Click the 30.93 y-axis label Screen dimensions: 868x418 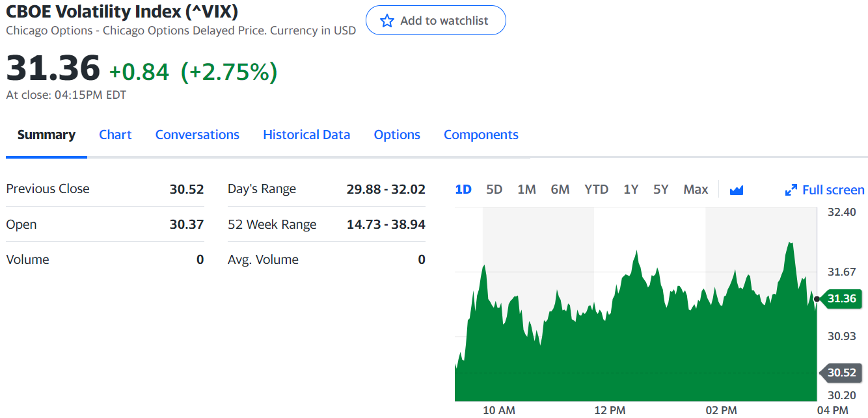(842, 336)
